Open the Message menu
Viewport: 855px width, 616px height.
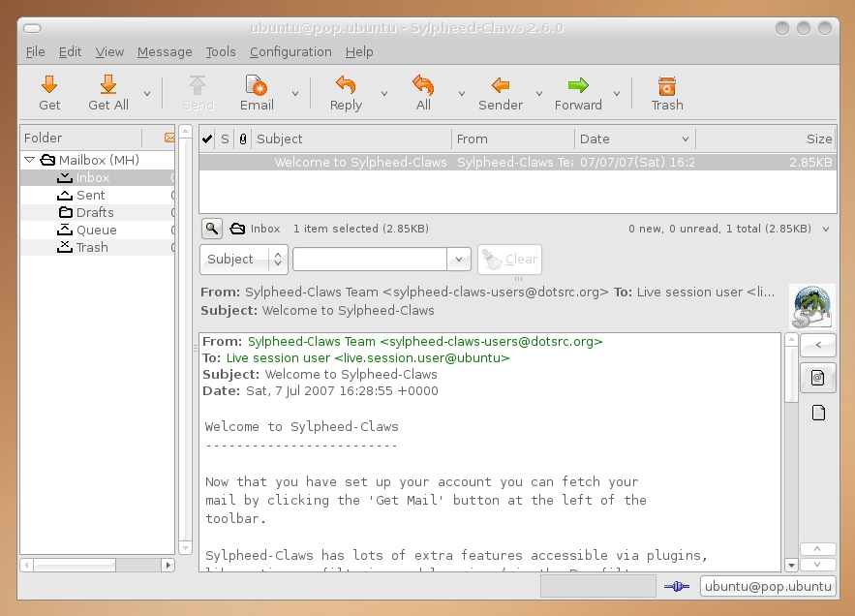tap(165, 52)
